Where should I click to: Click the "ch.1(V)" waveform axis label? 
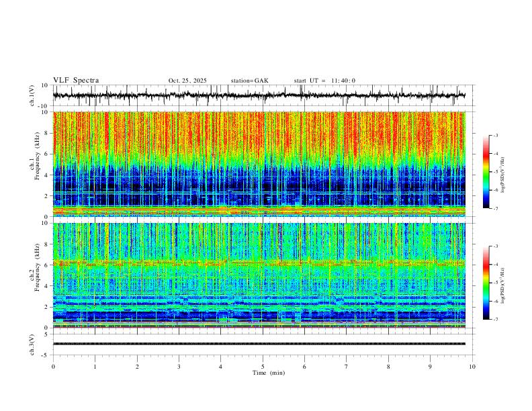(32, 95)
